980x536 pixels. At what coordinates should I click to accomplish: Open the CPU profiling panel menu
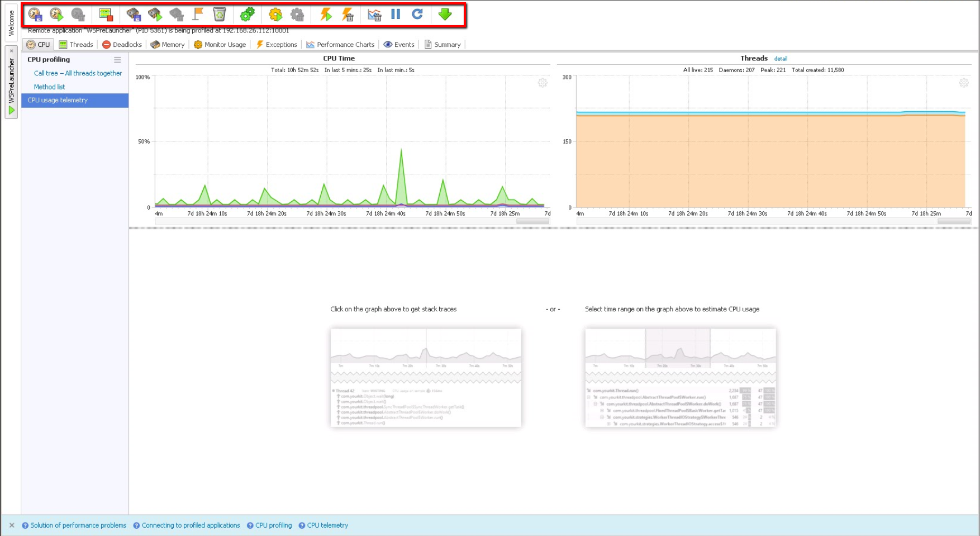(117, 59)
